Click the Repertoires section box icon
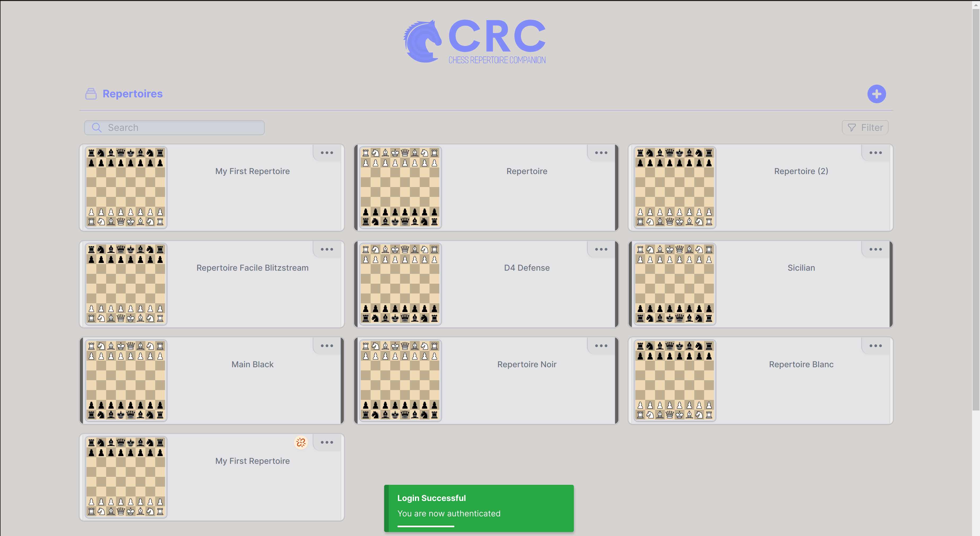Image resolution: width=980 pixels, height=536 pixels. click(91, 94)
